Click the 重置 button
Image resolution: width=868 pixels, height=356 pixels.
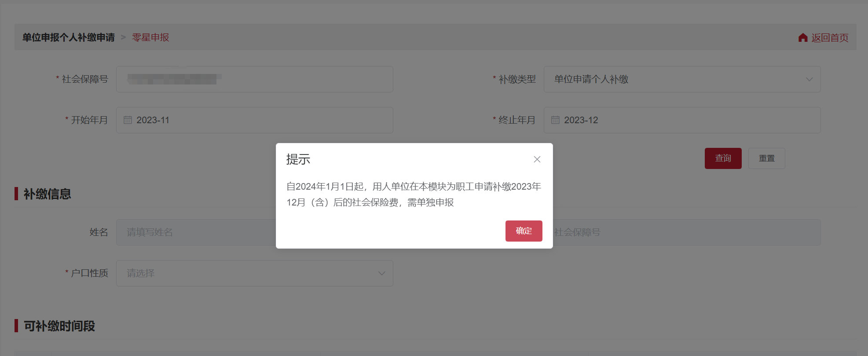pyautogui.click(x=766, y=158)
